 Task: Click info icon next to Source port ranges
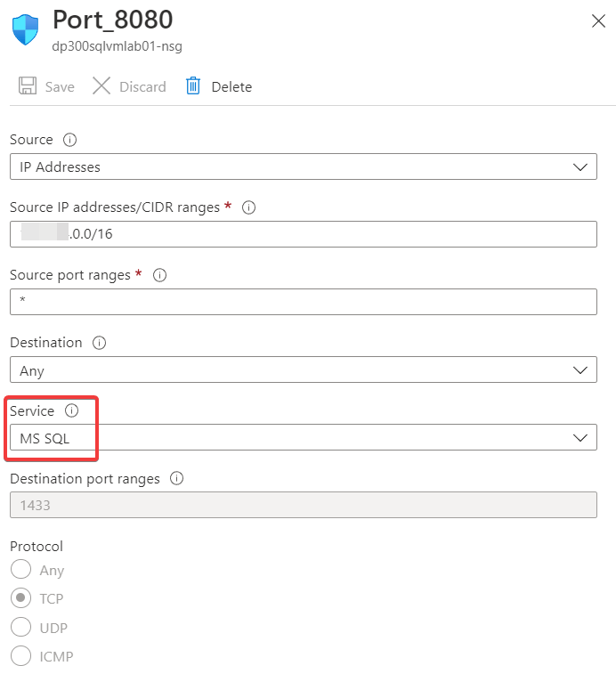coord(160,275)
